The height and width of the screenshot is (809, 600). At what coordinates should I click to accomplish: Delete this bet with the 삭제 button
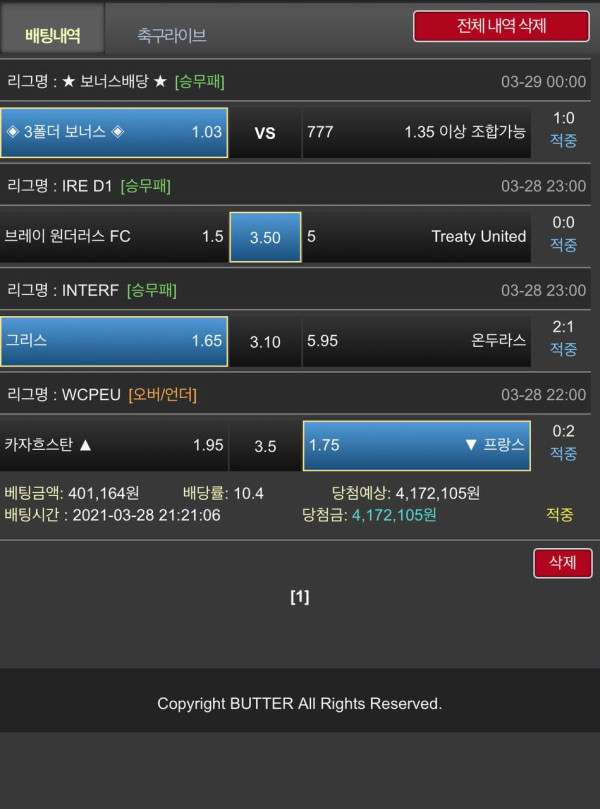click(562, 562)
